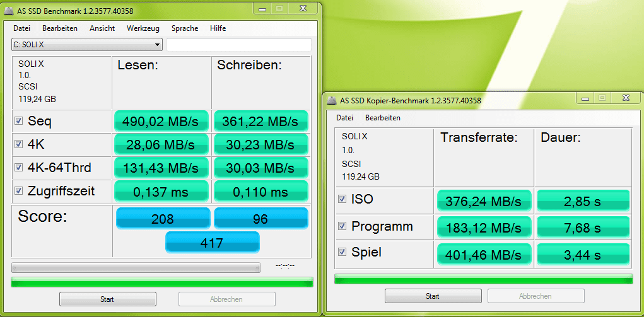Disable the Zugriffszeit checkbox
Image resolution: width=644 pixels, height=317 pixels.
(18, 191)
